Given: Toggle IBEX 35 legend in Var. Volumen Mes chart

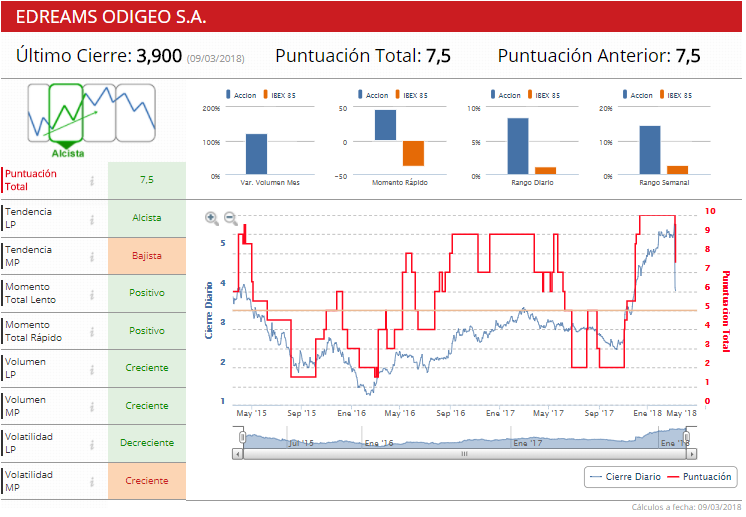Looking at the screenshot, I should [x=279, y=95].
